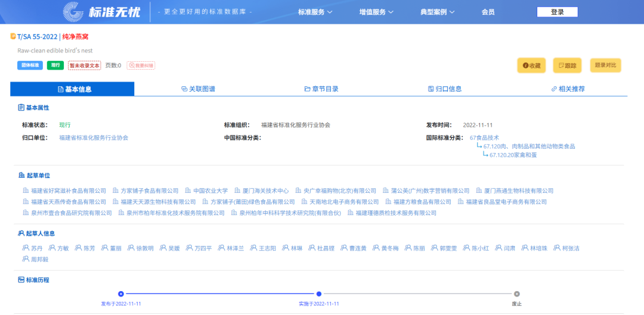The image size is (644, 315).
Task: Click the person icon before 万四平
Action: (189, 248)
